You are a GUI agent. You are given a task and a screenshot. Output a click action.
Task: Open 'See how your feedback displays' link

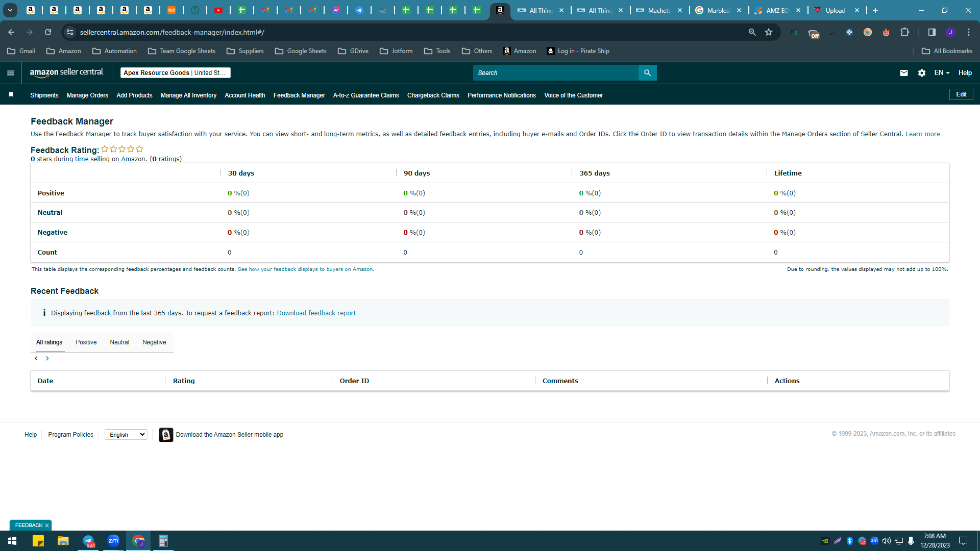(x=305, y=269)
